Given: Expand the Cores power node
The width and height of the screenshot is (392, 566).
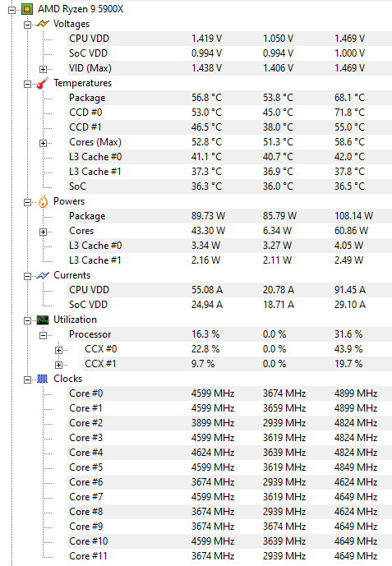Looking at the screenshot, I should tap(43, 232).
